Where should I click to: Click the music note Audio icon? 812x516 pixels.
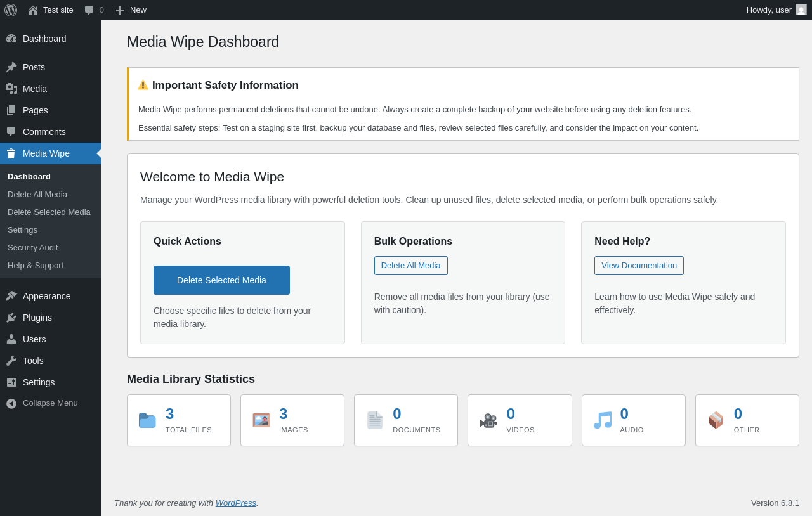tap(603, 420)
